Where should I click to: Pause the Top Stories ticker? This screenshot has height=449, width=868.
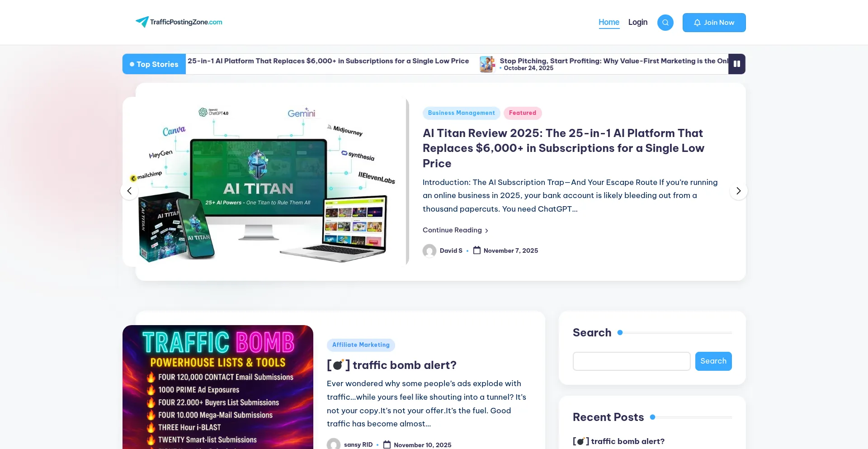pyautogui.click(x=736, y=64)
